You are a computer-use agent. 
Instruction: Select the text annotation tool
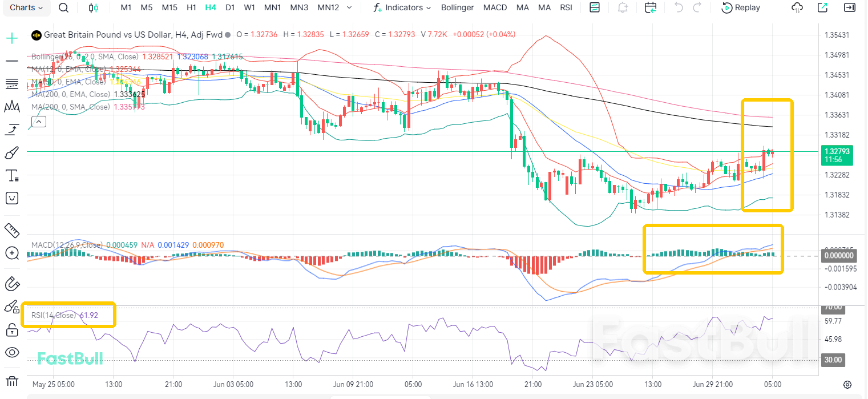(x=11, y=175)
